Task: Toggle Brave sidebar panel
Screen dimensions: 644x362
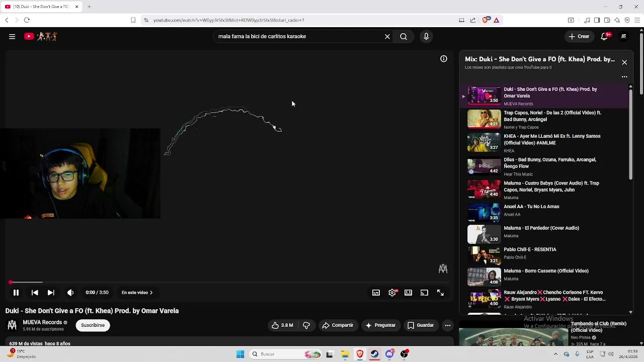Action: tap(597, 20)
